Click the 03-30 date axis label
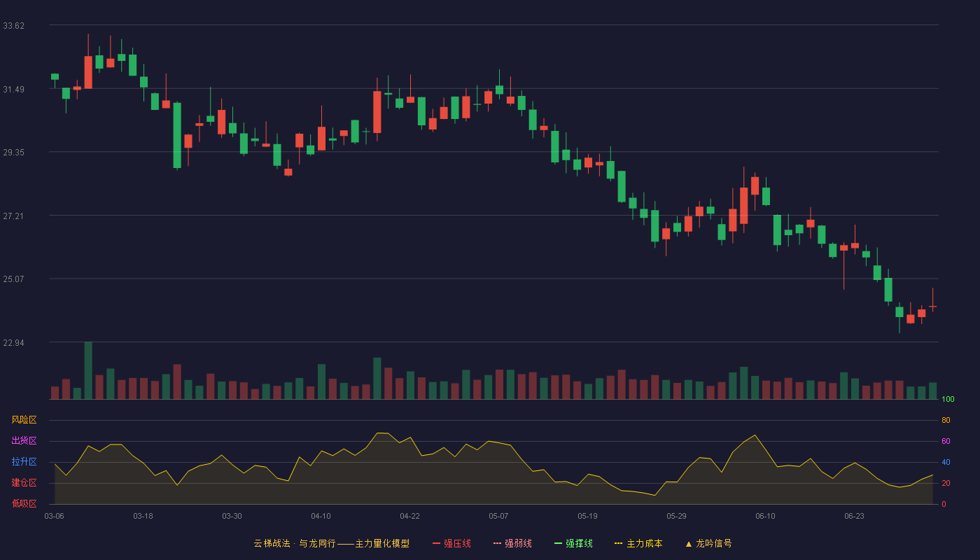 click(232, 516)
